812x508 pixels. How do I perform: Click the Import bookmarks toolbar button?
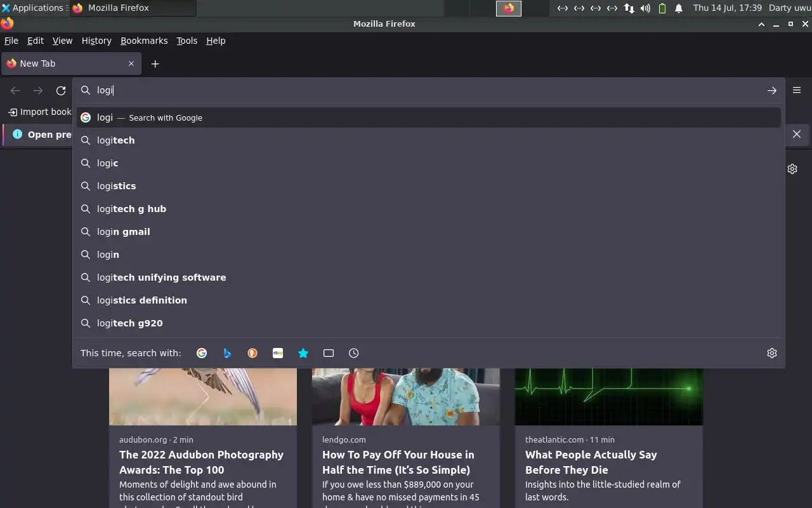coord(39,112)
